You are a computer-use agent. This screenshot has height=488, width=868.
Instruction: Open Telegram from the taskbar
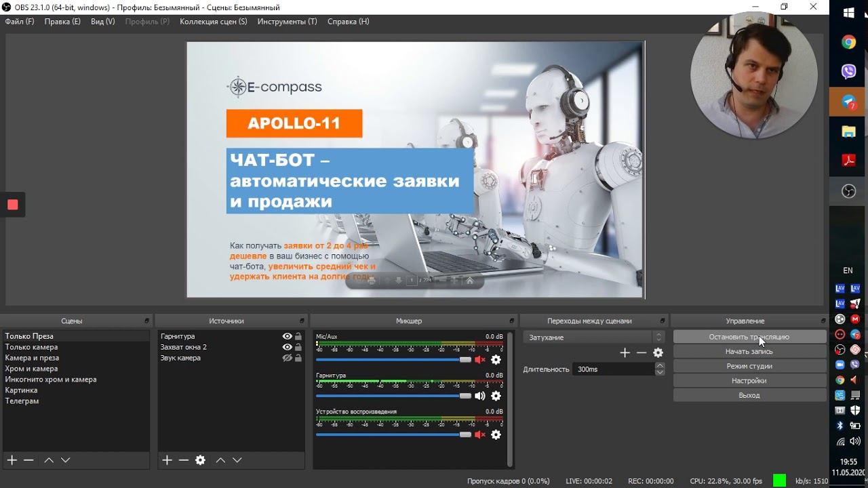(848, 102)
